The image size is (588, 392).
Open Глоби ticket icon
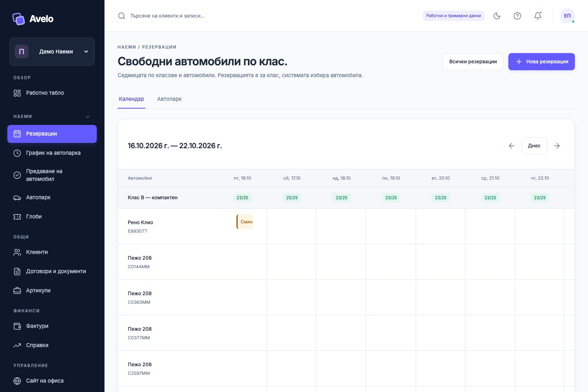[17, 217]
